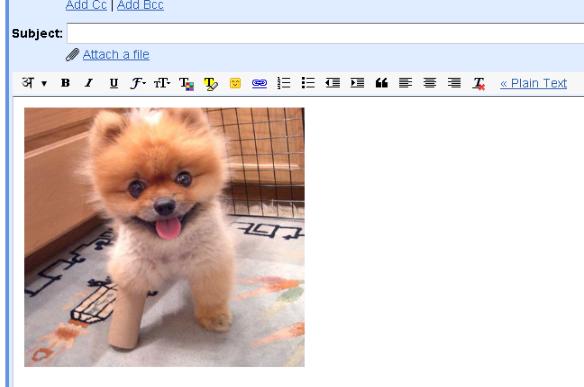Image resolution: width=584 pixels, height=387 pixels.
Task: Center align the text
Action: coord(430,83)
